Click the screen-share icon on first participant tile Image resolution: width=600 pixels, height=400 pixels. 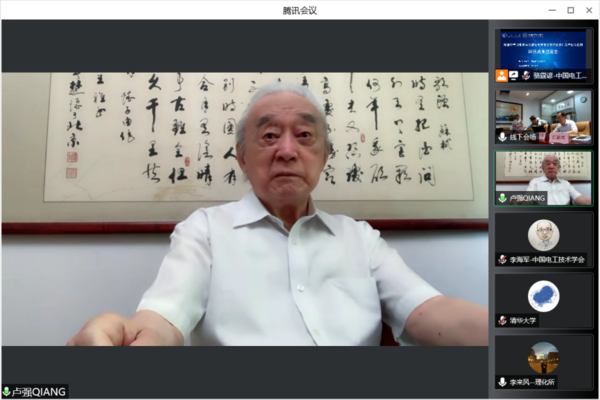tap(513, 75)
